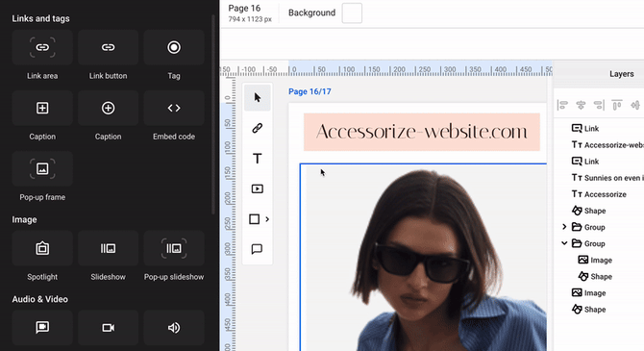Insert a Spotlight image element

tap(42, 248)
